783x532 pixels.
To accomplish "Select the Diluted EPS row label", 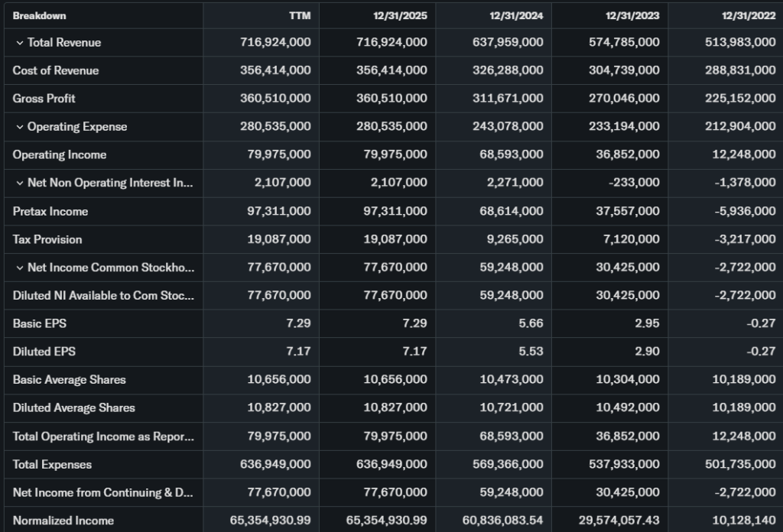I will 44,352.
